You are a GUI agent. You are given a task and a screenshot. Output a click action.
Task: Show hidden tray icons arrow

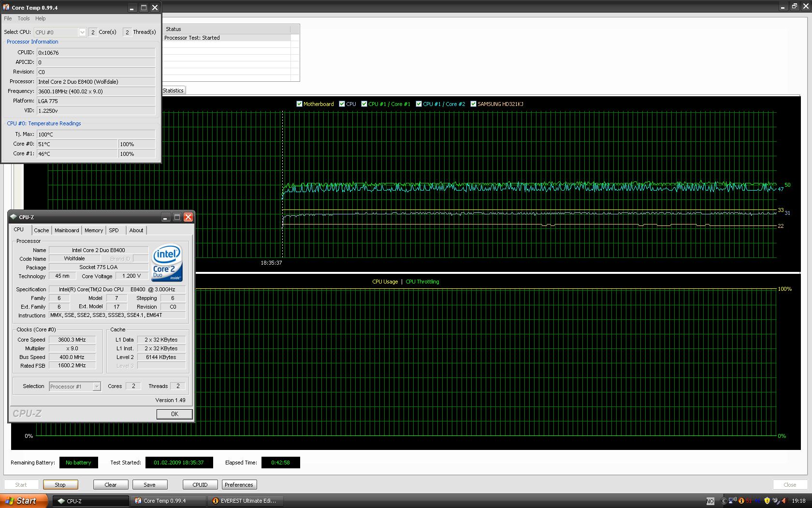click(723, 501)
